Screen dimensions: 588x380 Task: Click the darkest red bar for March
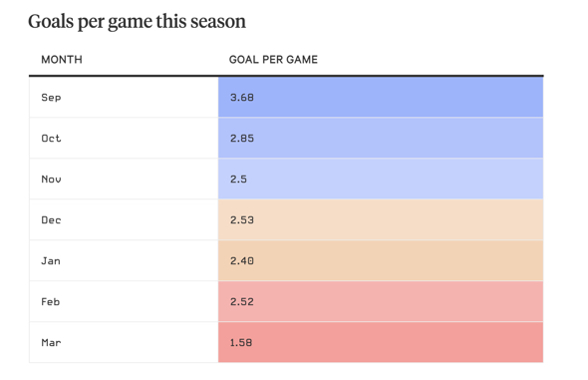[x=381, y=342]
